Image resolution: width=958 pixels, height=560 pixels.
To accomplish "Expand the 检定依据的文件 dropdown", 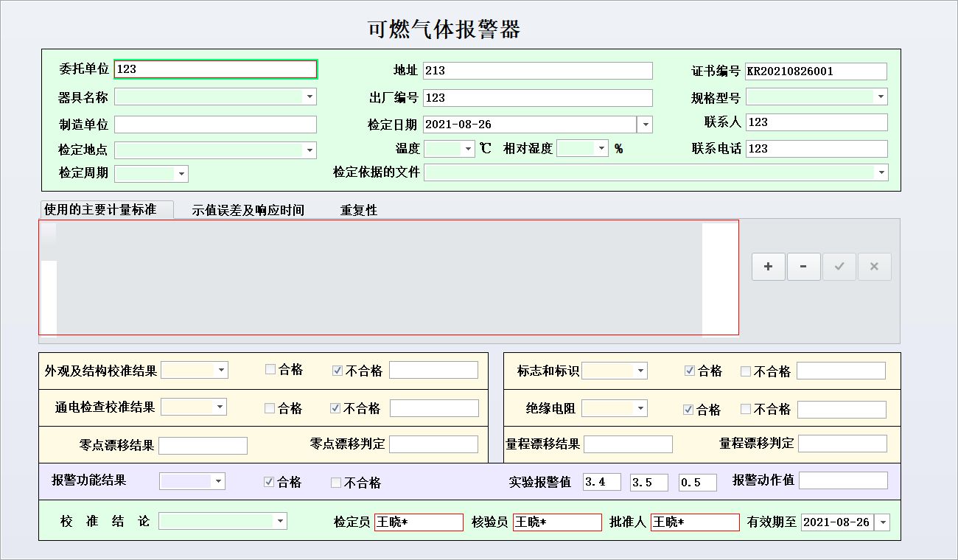I will [x=881, y=172].
